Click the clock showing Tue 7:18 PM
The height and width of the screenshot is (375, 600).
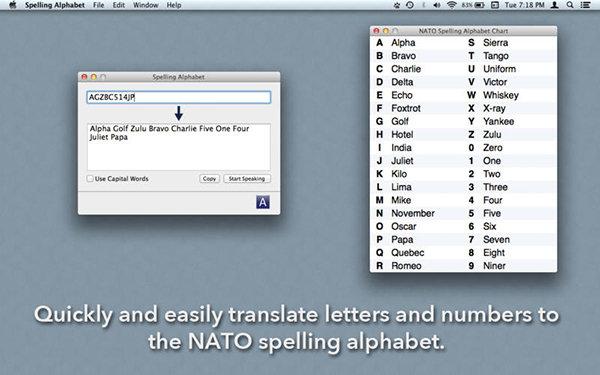pyautogui.click(x=524, y=5)
